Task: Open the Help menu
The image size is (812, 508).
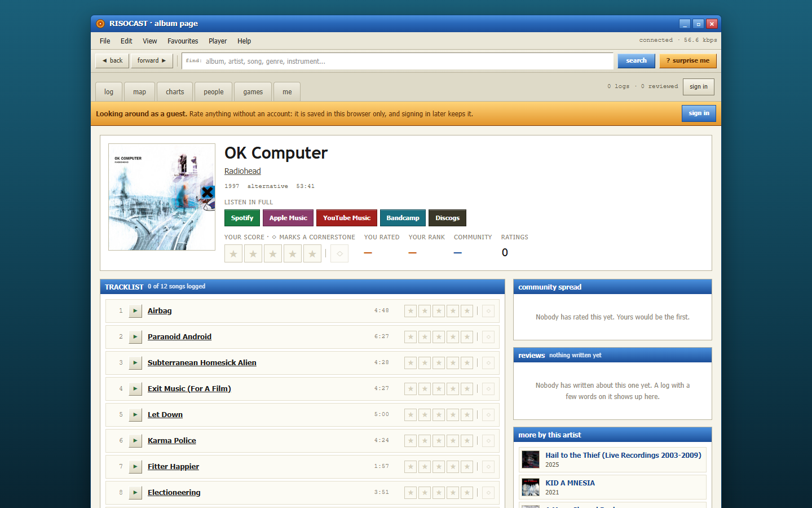Action: (x=244, y=41)
